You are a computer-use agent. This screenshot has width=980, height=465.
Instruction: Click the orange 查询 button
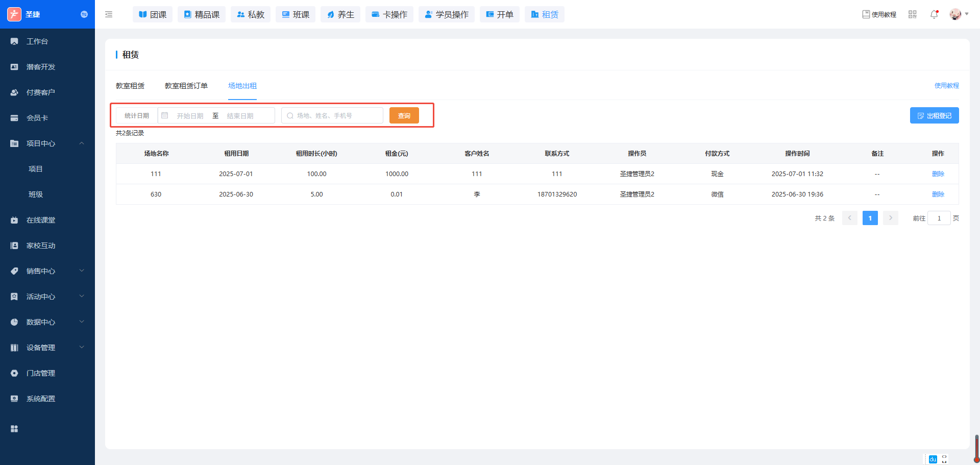coord(404,116)
